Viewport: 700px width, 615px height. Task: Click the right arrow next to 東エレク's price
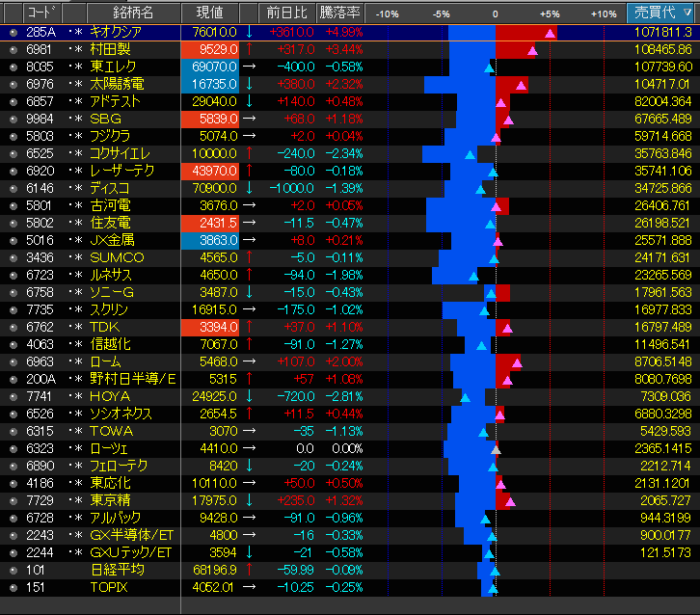coord(249,67)
